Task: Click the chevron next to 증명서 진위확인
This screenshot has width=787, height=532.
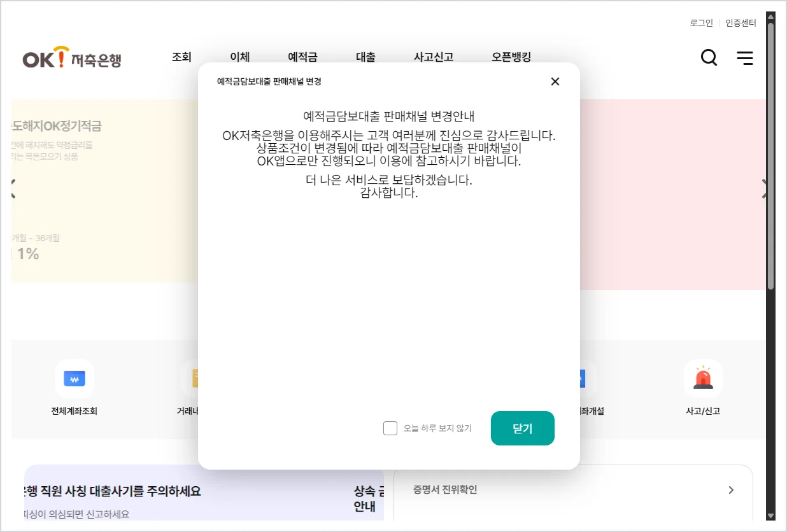Action: (731, 490)
